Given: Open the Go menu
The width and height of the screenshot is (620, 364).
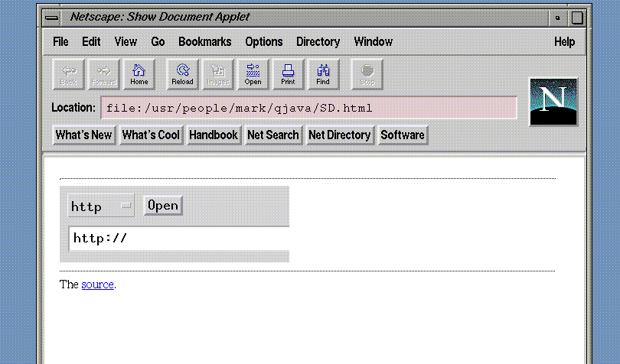Looking at the screenshot, I should (x=158, y=41).
